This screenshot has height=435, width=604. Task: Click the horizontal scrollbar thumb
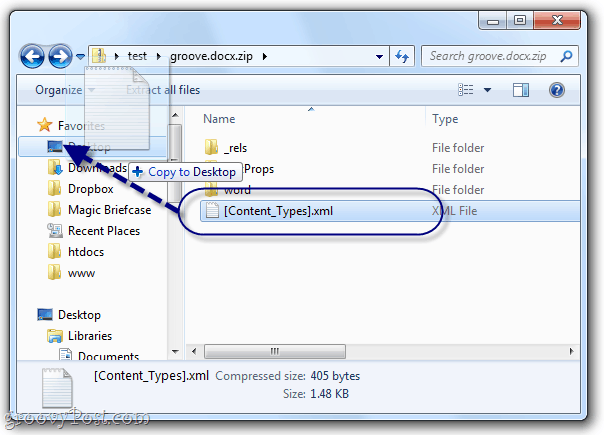[275, 351]
